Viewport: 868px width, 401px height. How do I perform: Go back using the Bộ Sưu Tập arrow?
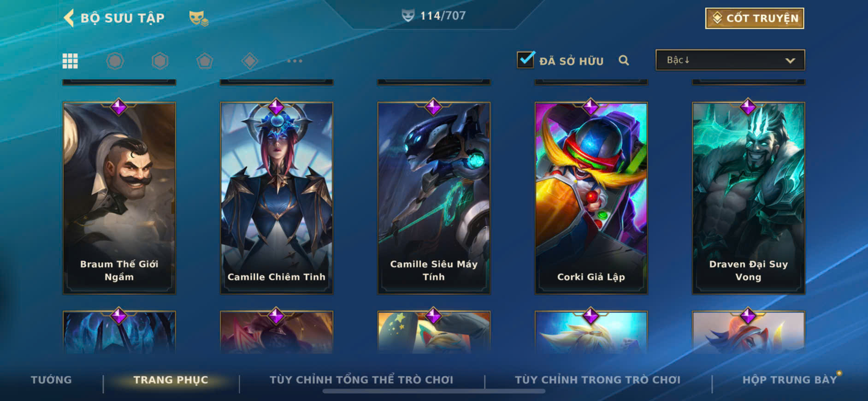[69, 18]
